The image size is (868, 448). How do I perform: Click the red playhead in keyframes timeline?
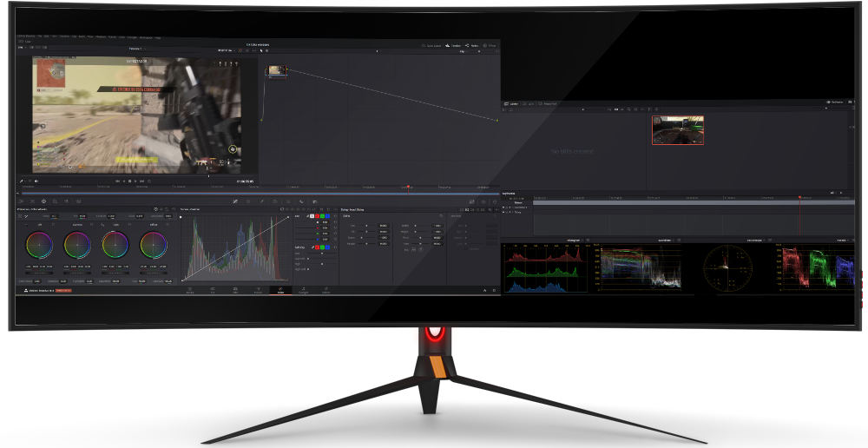799,199
